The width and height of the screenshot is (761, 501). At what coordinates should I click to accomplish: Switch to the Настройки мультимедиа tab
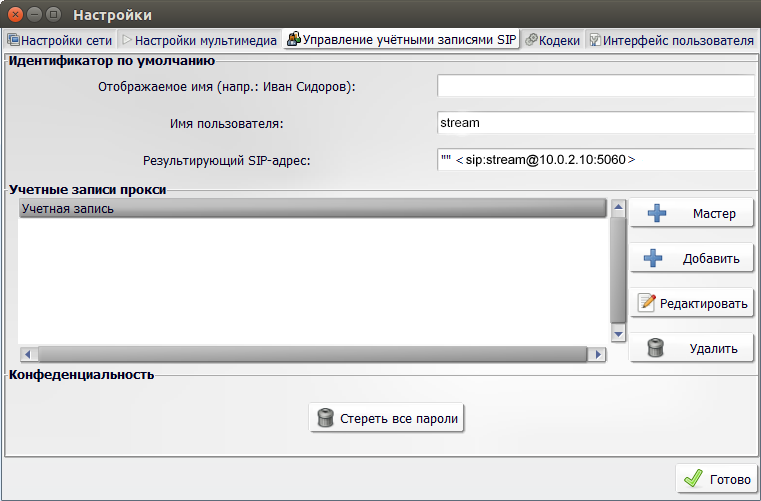[198, 41]
